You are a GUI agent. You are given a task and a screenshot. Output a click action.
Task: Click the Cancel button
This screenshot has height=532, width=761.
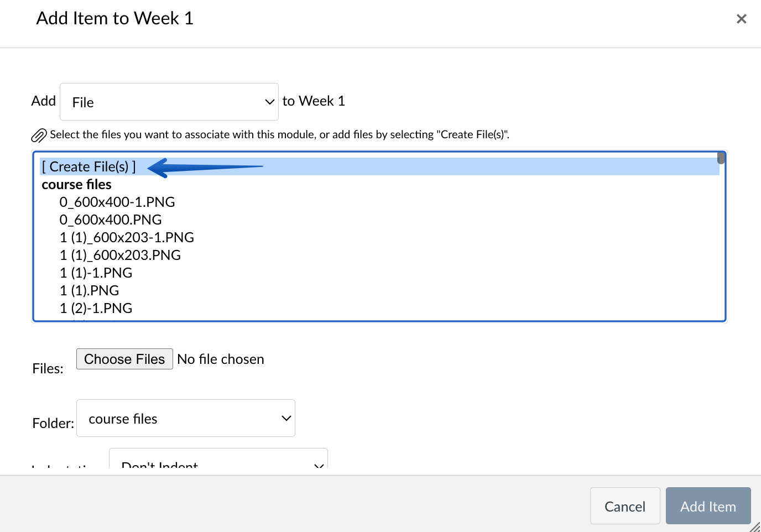(x=625, y=505)
